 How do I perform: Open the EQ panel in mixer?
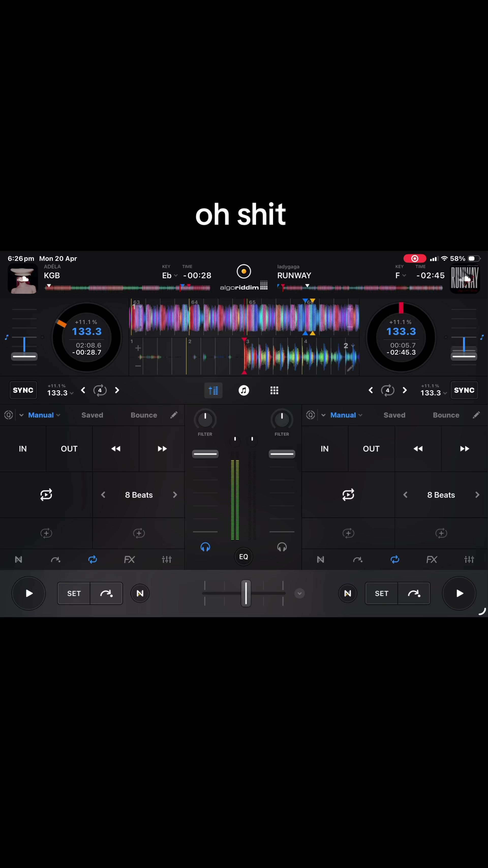coord(244,557)
